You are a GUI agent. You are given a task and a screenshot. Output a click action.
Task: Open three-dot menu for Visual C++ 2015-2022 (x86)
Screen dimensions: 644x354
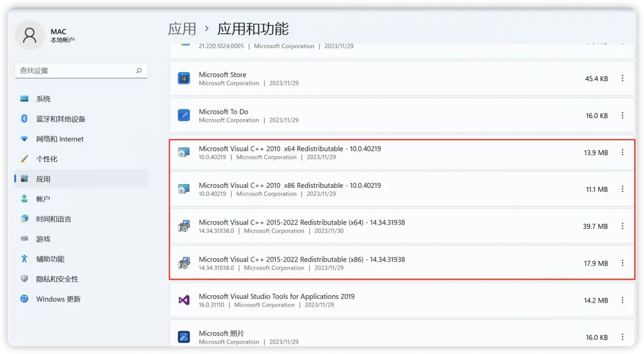tap(622, 263)
